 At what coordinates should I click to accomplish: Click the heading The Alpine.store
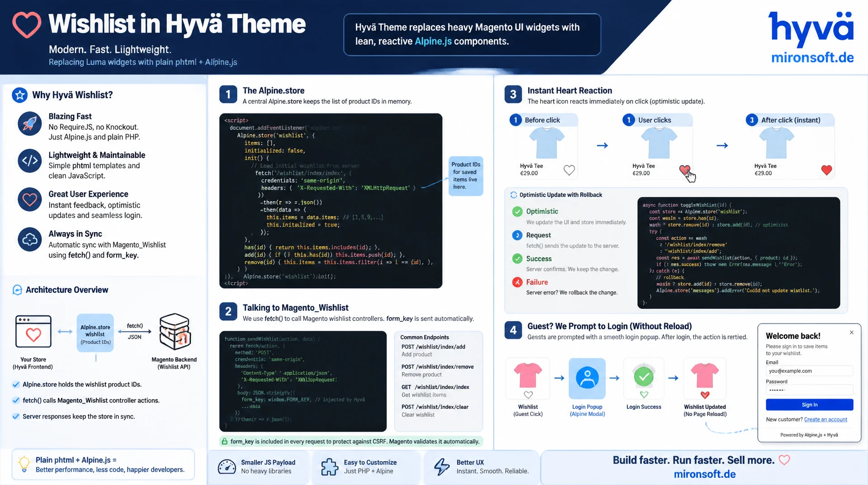(x=274, y=90)
